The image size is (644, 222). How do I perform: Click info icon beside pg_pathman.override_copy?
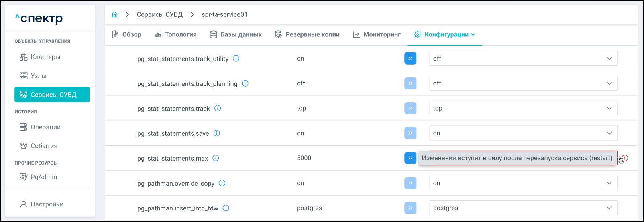[222, 183]
